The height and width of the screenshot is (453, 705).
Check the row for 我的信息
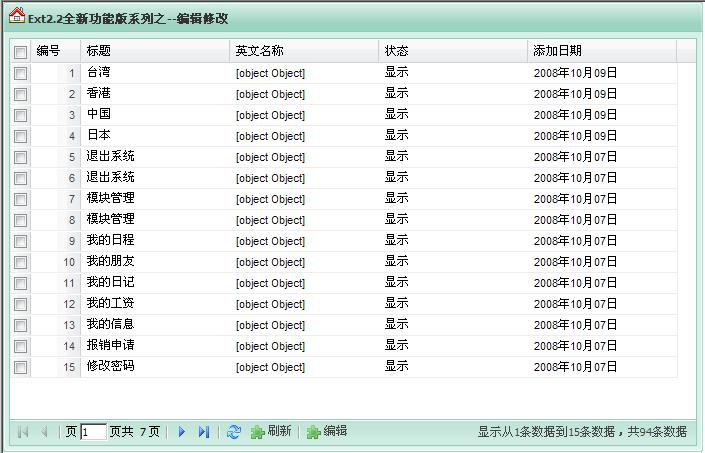click(20, 325)
